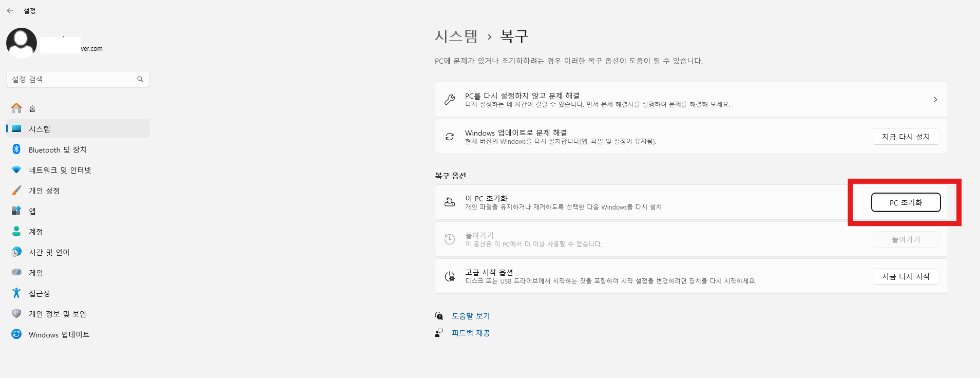The image size is (980, 378).
Task: Open the 피드백 제공 link
Action: (471, 333)
